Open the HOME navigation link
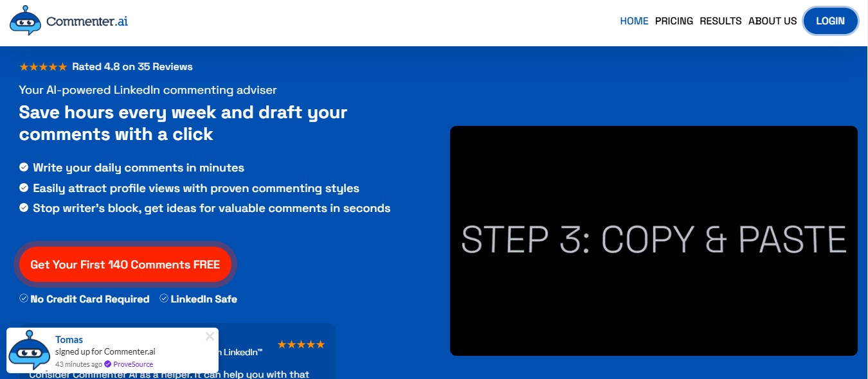The width and height of the screenshot is (868, 379). coord(634,21)
